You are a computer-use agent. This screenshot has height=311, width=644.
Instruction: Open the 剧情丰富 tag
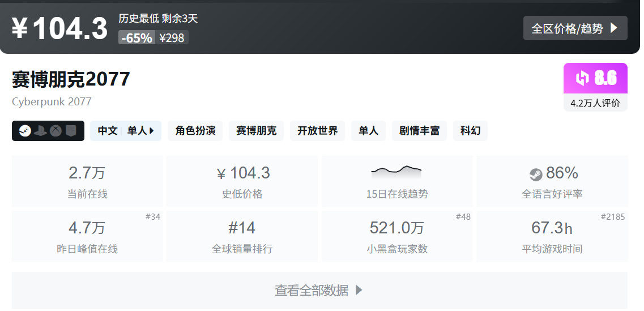419,131
